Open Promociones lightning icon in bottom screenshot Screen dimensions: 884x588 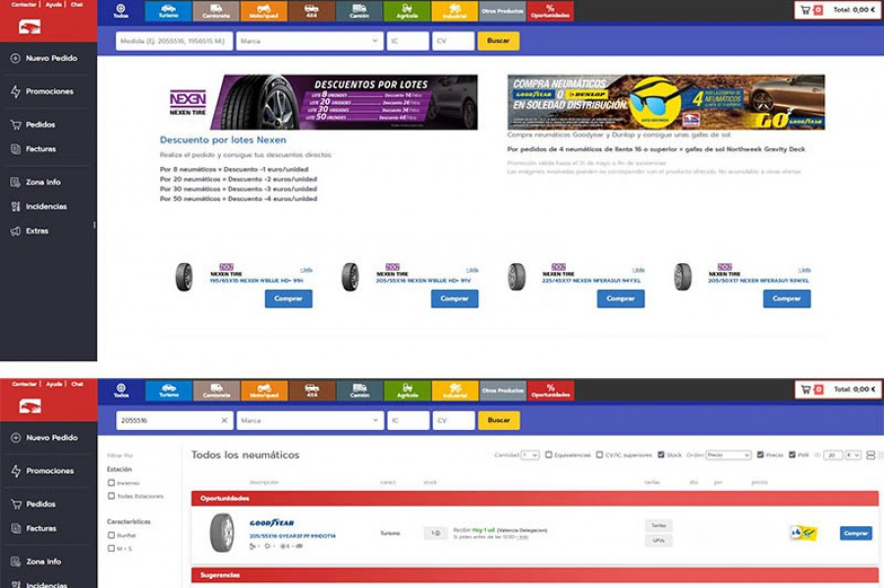[x=16, y=471]
